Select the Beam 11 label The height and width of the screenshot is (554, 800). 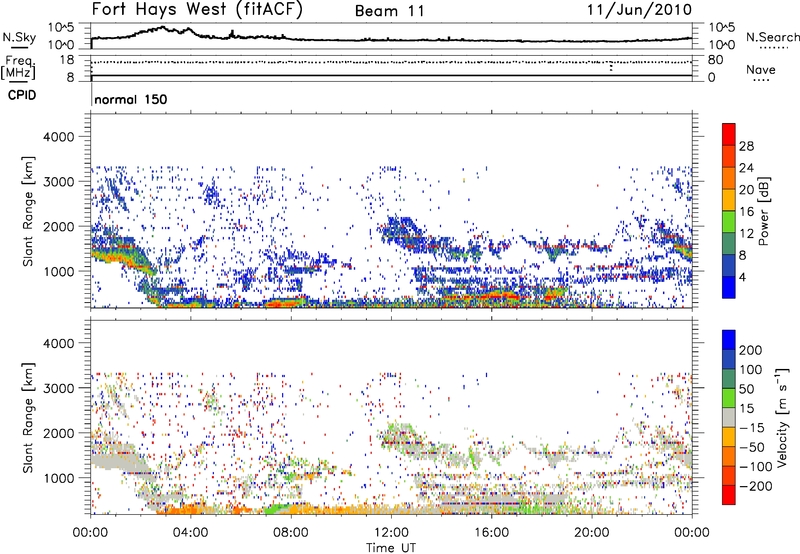[x=390, y=11]
